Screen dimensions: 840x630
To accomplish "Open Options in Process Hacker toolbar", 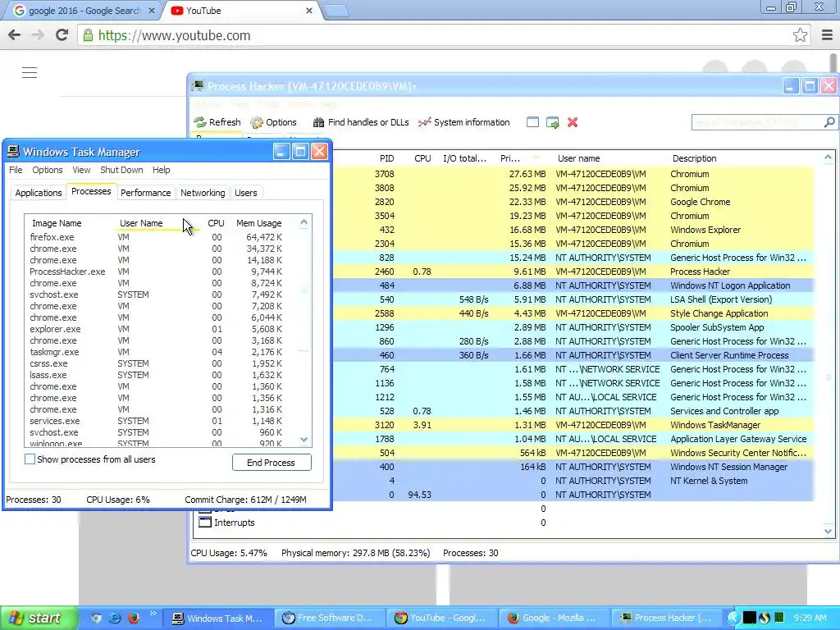I will tap(273, 122).
